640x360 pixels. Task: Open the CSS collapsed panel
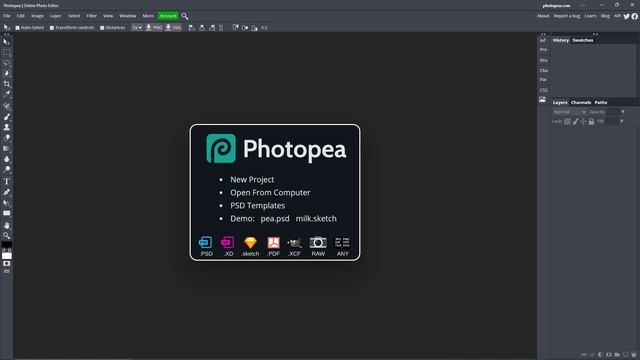tap(544, 90)
